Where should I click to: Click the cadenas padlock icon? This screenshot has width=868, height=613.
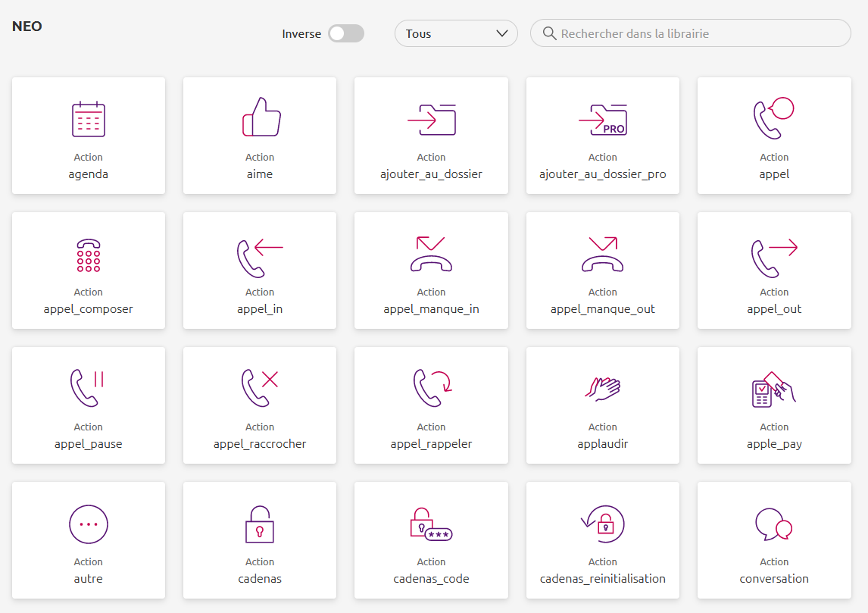click(x=260, y=524)
